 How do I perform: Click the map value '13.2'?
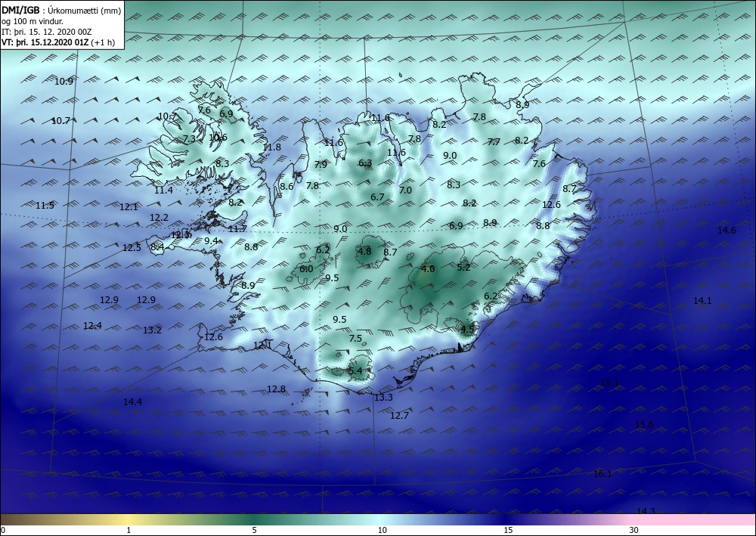click(153, 330)
